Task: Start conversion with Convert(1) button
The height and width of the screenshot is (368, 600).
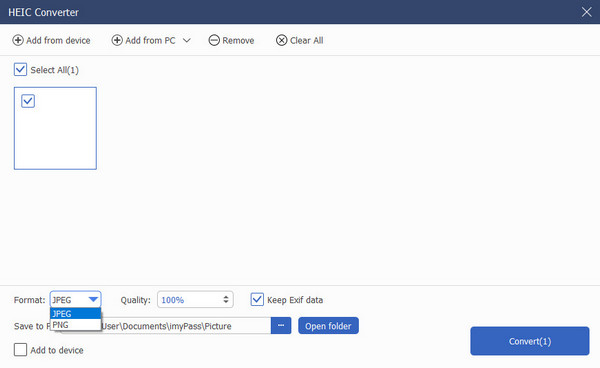Action: click(530, 341)
